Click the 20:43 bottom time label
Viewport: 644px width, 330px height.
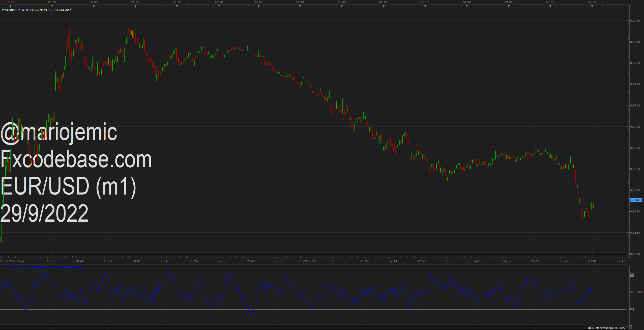165,261
